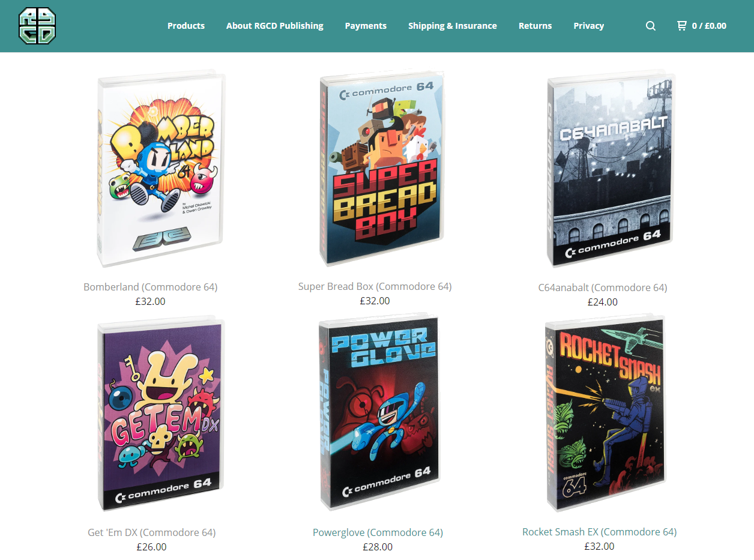Screen dimensions: 754x560
Task: Go to About RGCD Publishing page
Action: 275,26
